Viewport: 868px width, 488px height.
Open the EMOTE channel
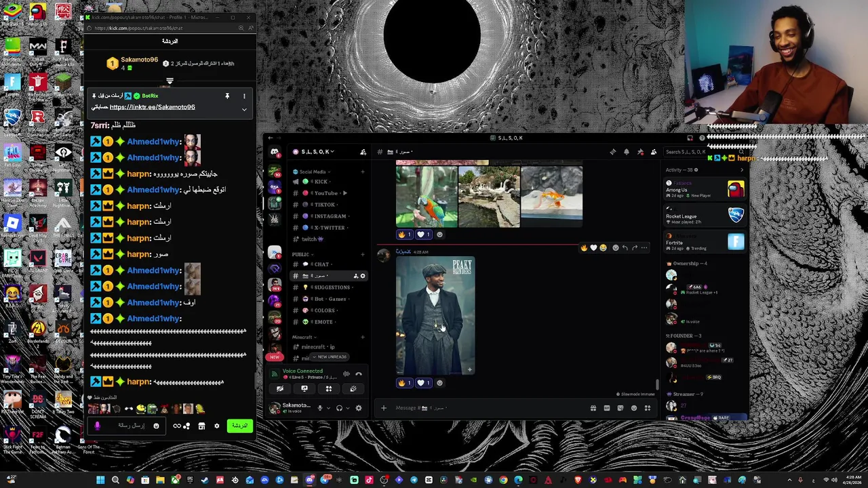coord(330,322)
